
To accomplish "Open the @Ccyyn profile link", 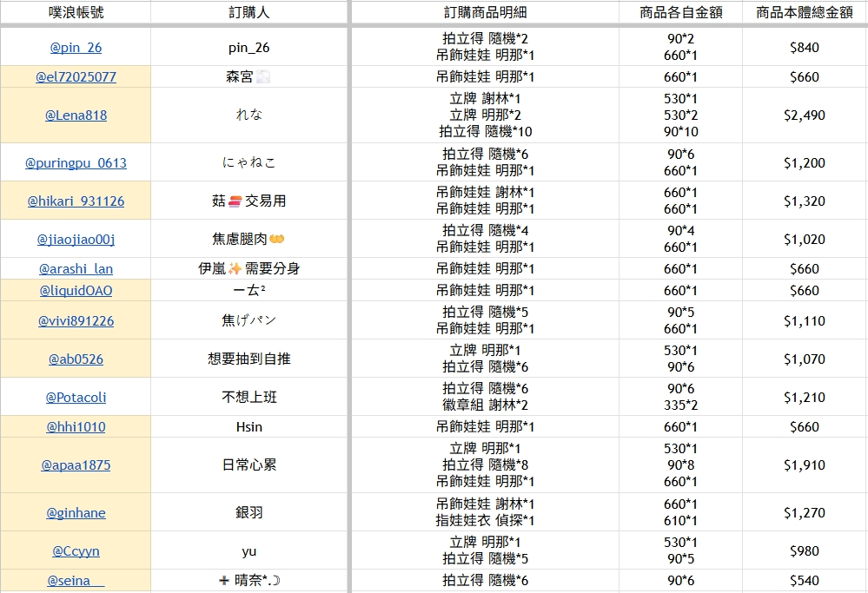I will pyautogui.click(x=76, y=550).
